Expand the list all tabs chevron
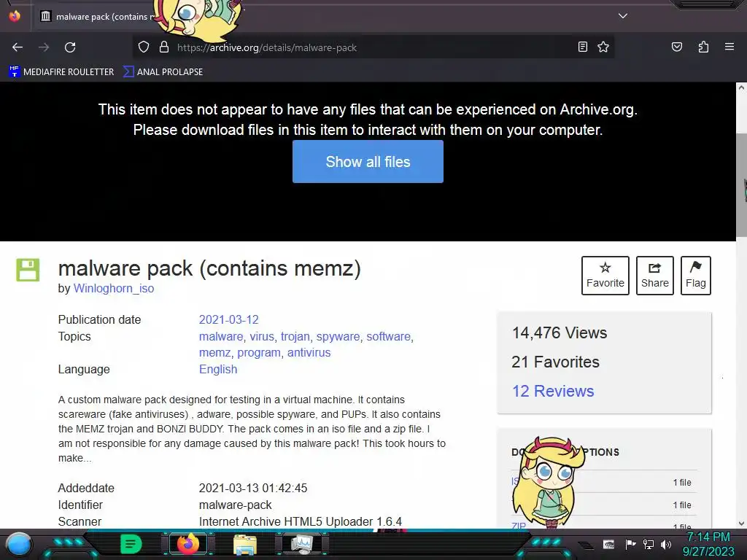747x560 pixels. (623, 16)
